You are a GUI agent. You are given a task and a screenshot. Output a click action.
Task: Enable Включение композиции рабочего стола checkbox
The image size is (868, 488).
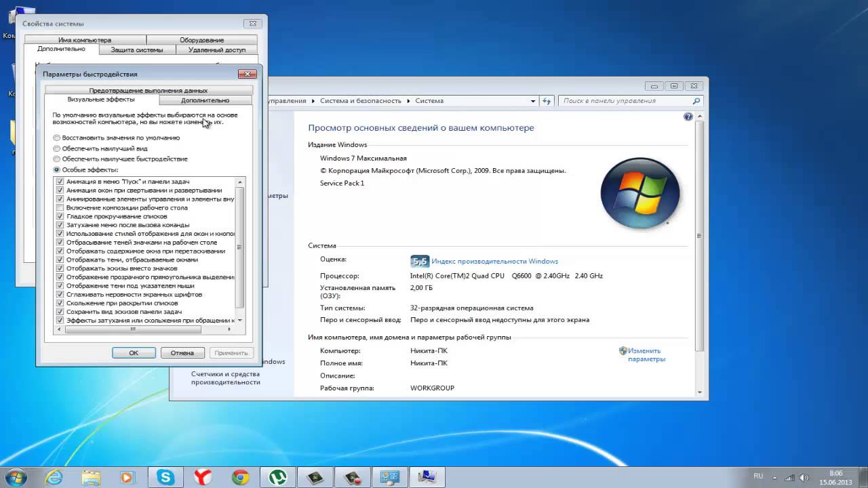coord(60,207)
